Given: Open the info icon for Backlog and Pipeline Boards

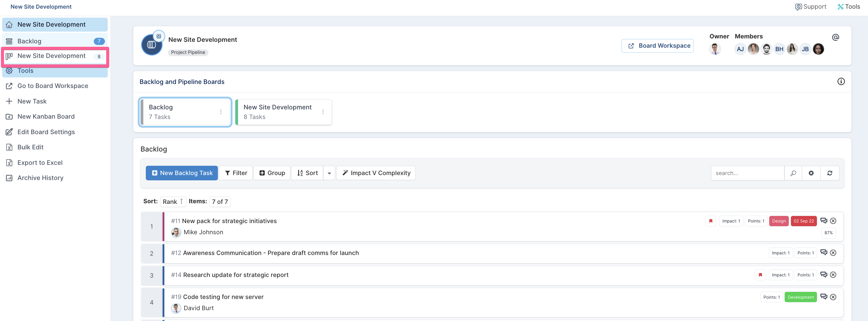Looking at the screenshot, I should coord(841,81).
